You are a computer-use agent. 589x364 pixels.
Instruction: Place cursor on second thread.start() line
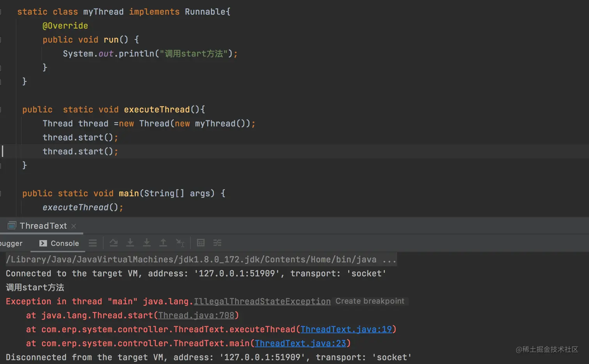tap(80, 151)
